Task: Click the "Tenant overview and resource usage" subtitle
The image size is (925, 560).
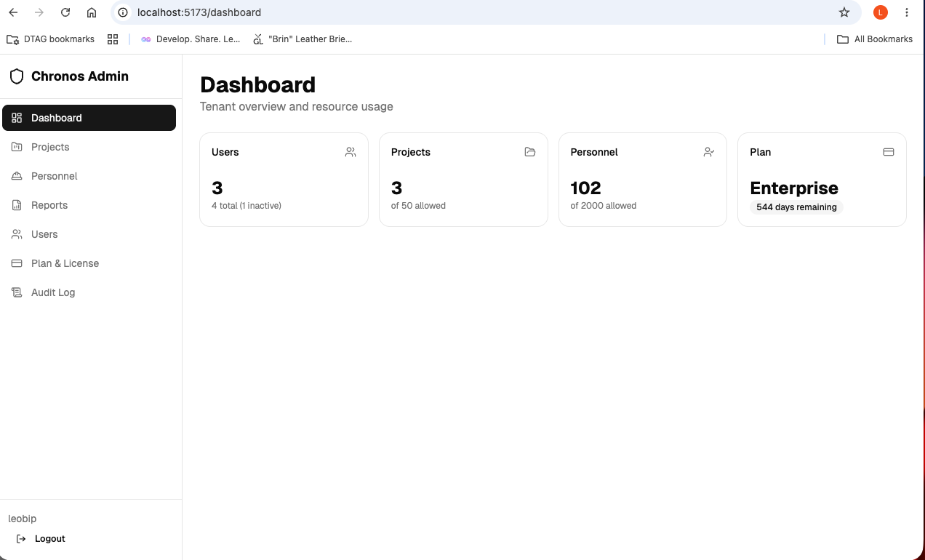Action: tap(297, 107)
